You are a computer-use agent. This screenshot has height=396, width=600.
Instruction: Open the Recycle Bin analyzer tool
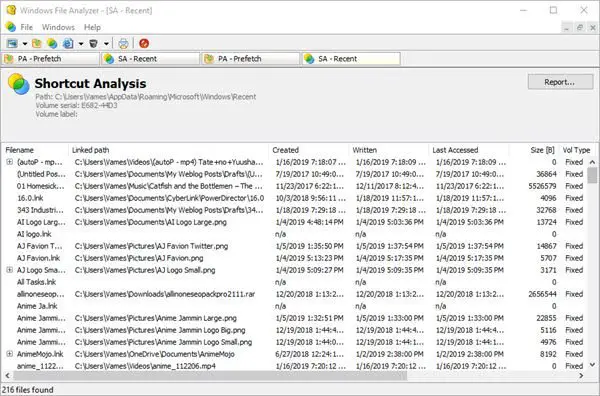pyautogui.click(x=93, y=43)
